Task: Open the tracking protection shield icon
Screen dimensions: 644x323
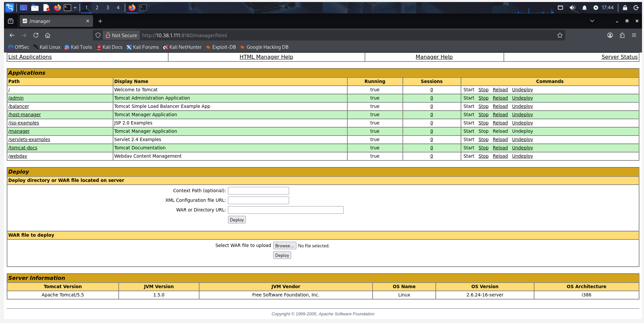Action: (x=98, y=35)
